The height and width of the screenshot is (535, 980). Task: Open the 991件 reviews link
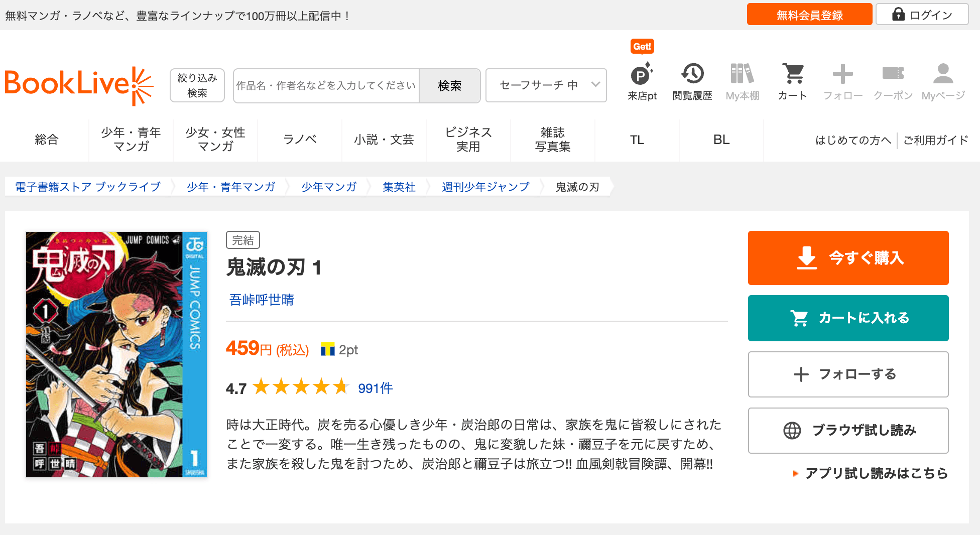click(x=375, y=388)
